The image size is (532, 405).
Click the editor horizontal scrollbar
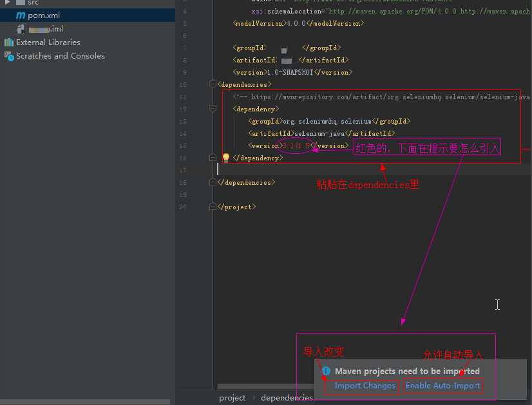[265, 386]
